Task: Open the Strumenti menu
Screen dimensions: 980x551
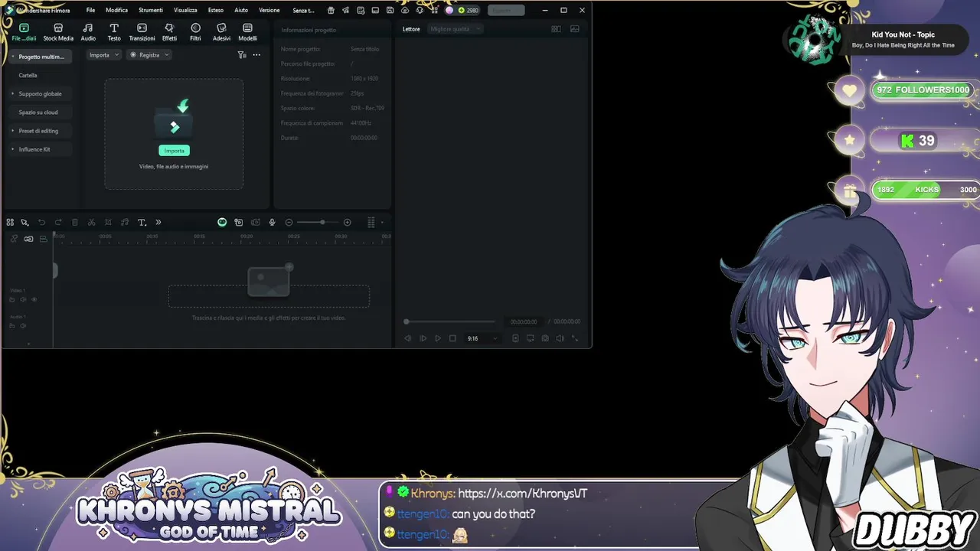Action: point(151,10)
